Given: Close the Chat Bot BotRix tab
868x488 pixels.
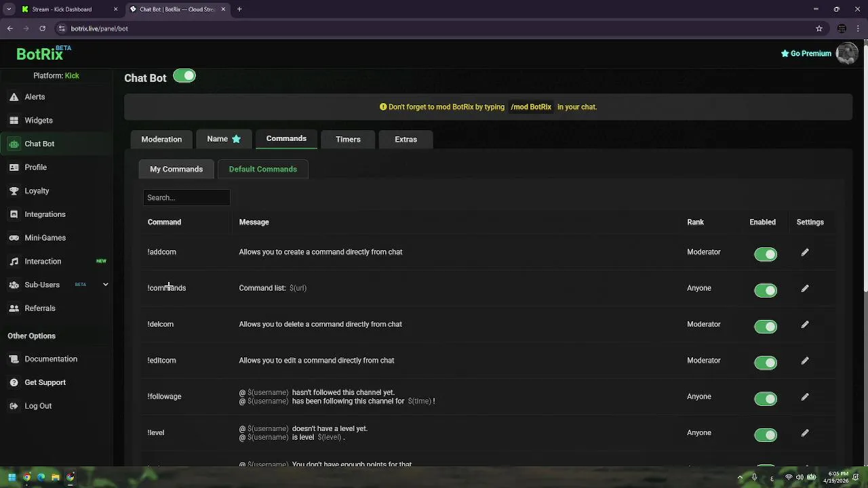Looking at the screenshot, I should point(223,9).
